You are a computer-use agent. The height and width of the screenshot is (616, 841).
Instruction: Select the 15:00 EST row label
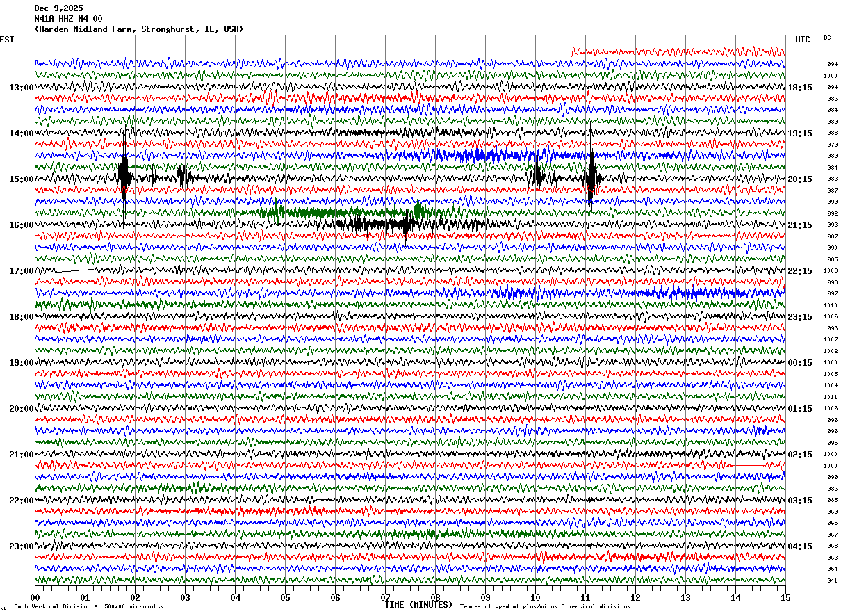[x=21, y=179]
